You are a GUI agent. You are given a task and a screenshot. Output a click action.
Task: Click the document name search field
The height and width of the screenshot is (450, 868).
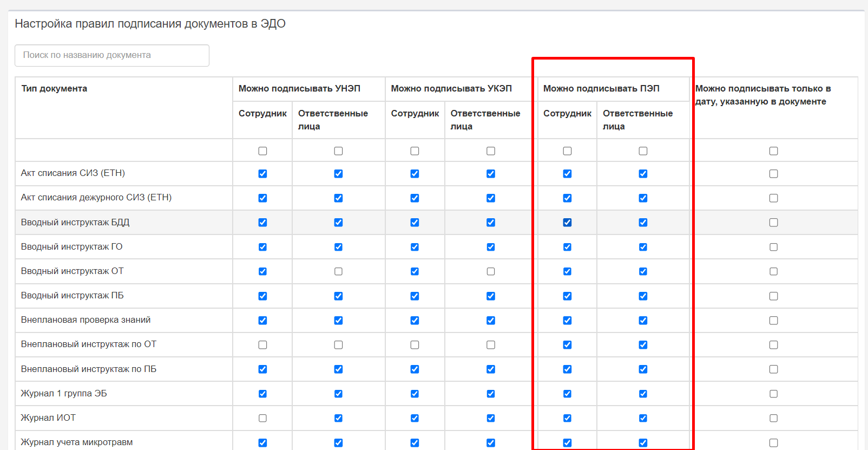coord(112,55)
